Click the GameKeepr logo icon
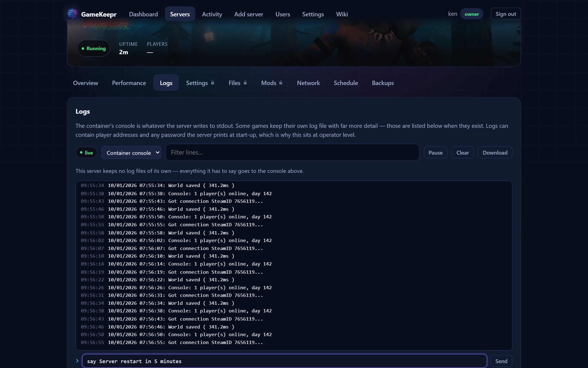The width and height of the screenshot is (588, 368). click(72, 14)
